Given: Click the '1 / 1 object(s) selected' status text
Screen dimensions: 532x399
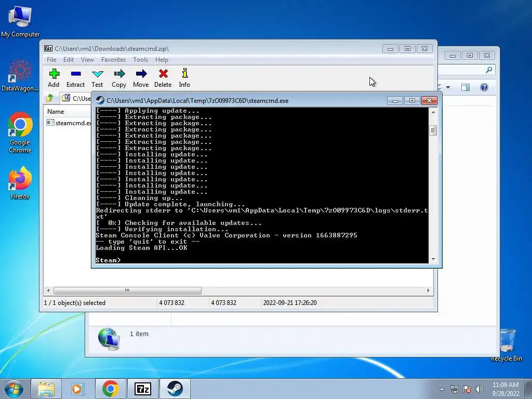Looking at the screenshot, I should [x=75, y=303].
